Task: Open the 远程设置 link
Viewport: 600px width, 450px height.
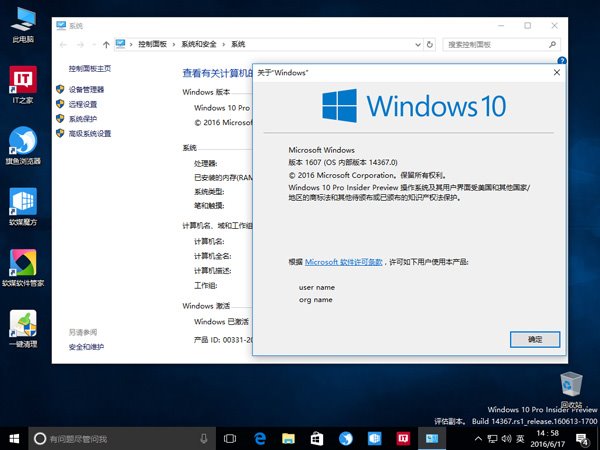Action: click(83, 104)
